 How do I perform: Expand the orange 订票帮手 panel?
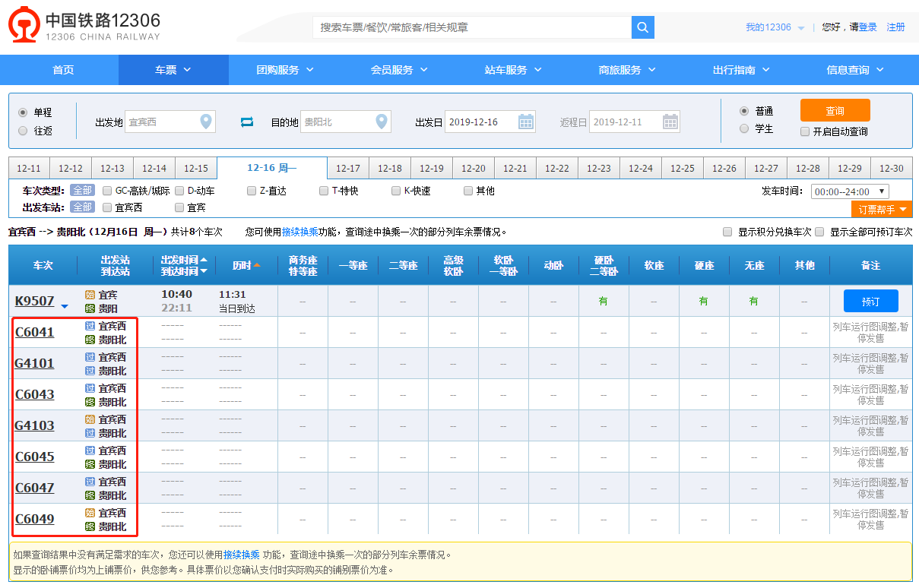(882, 209)
